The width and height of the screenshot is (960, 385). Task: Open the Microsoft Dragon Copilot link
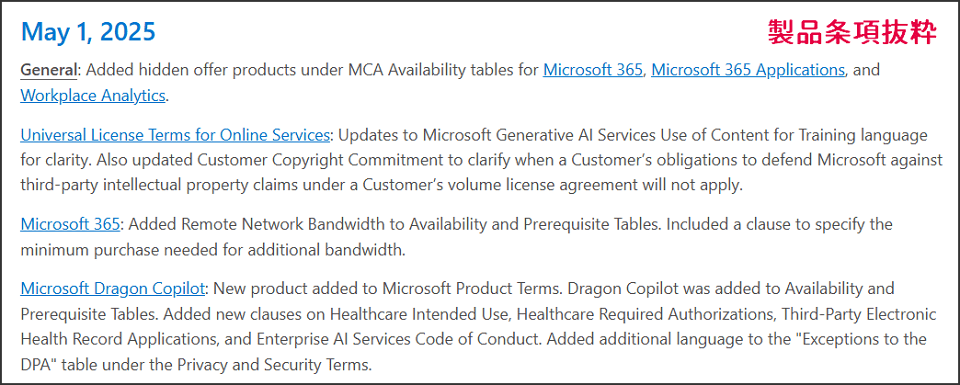(x=114, y=288)
